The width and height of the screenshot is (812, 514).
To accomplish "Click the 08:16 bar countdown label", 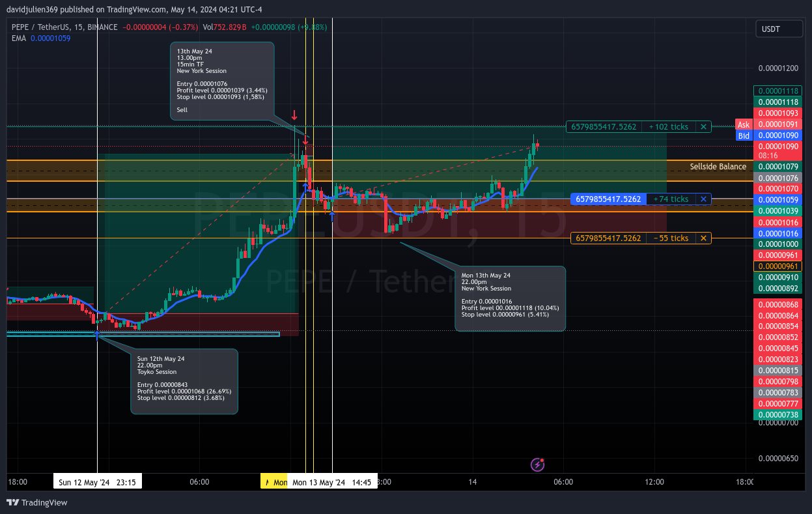I will coord(768,156).
